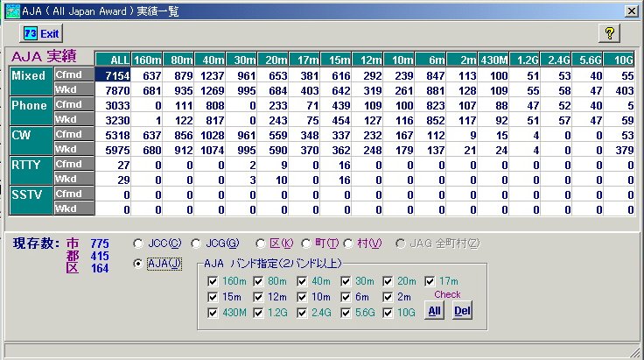Screen dimensions: 644x360
Task: Toggle the 10G band checkbox
Action: (388, 314)
